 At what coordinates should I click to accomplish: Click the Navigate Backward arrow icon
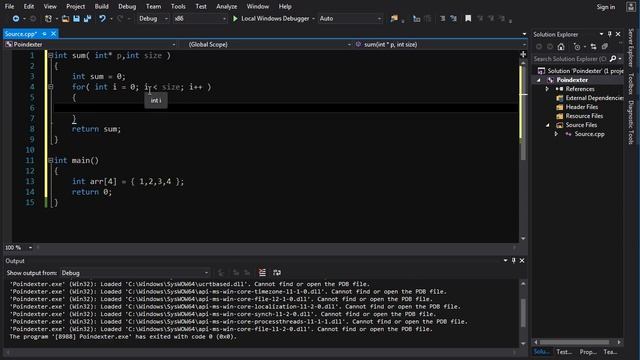coord(16,19)
